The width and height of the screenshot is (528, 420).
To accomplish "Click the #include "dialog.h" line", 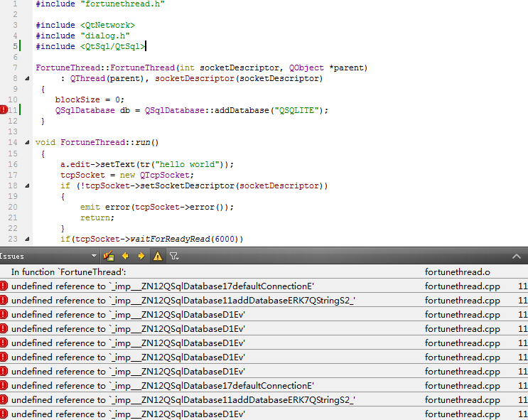I will (83, 36).
